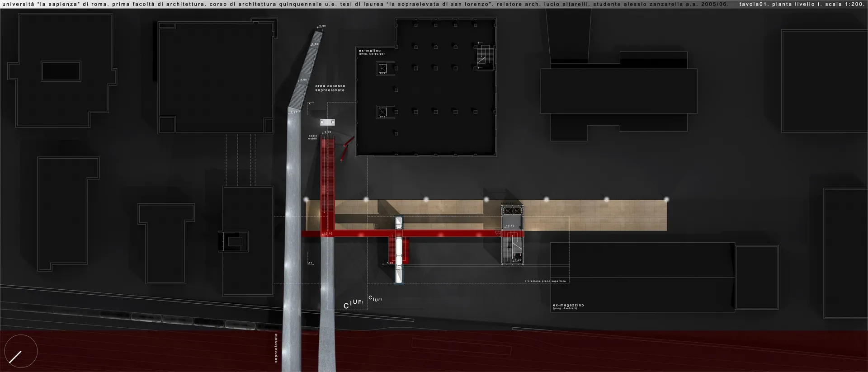Click the "ex-mulino" label
The height and width of the screenshot is (372, 868).
click(370, 51)
